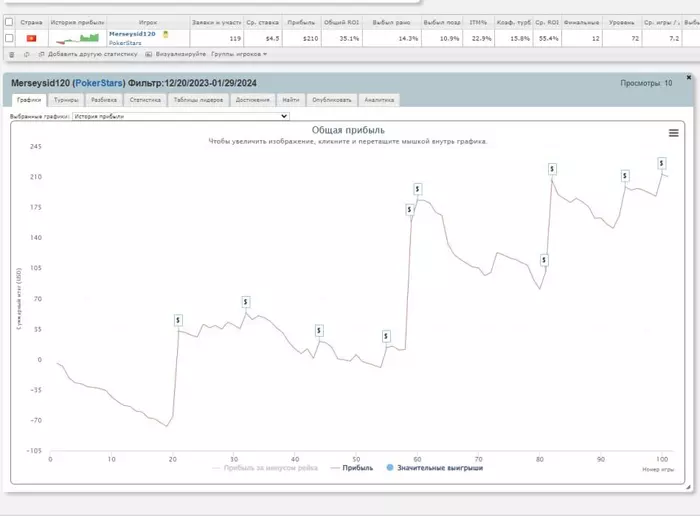The width and height of the screenshot is (700, 516).
Task: Sort by the ITM% column header
Action: pos(478,22)
